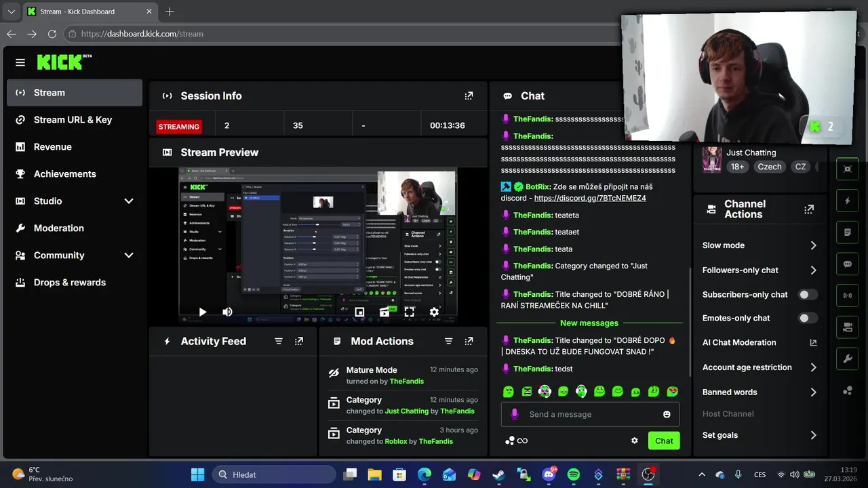Insert the first green Kick emote
Viewport: 868px width, 488px height.
pos(509,391)
